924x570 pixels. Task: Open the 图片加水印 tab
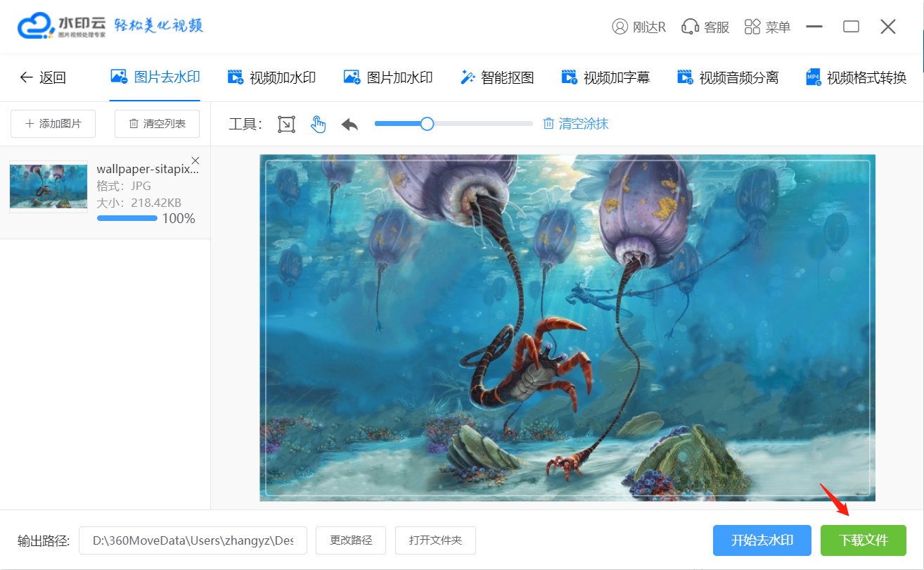tap(388, 77)
